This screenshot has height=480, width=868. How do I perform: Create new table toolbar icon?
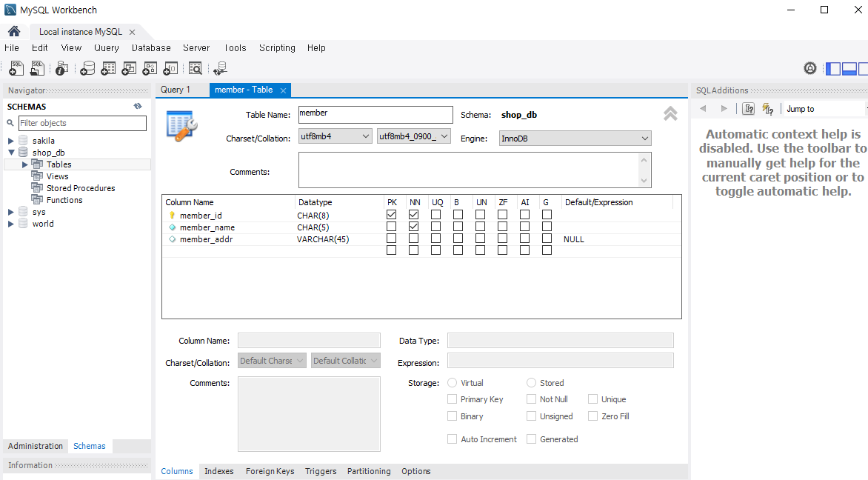[108, 68]
